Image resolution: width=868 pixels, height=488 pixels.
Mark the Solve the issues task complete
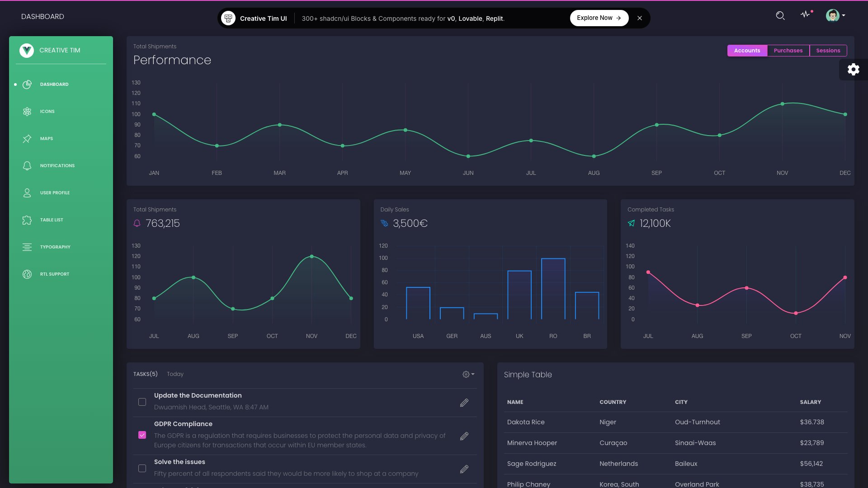[x=142, y=469]
